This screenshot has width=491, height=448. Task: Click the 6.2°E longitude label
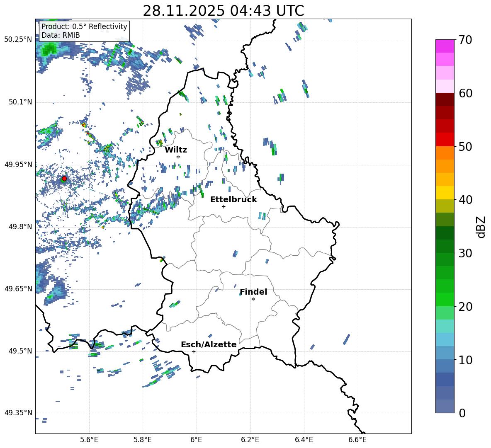tap(250, 440)
